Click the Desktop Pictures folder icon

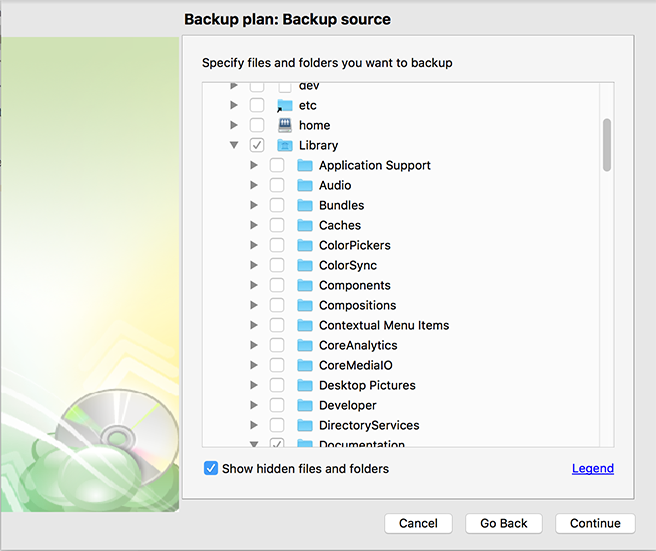pyautogui.click(x=305, y=385)
